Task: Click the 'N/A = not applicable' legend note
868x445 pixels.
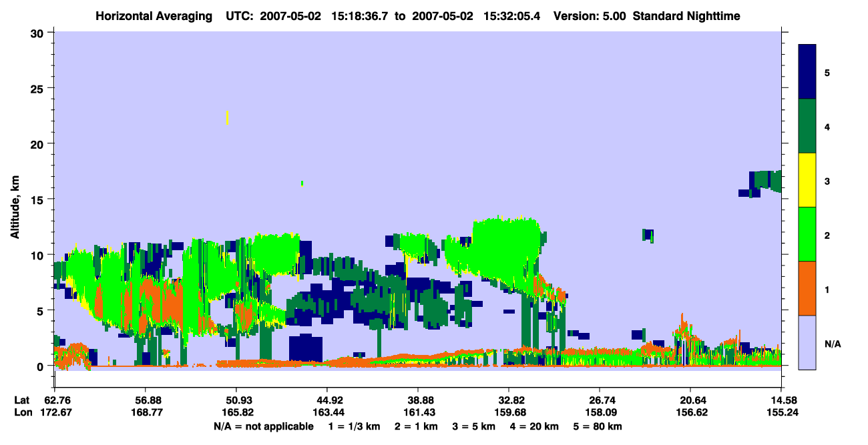Action: coord(263,426)
